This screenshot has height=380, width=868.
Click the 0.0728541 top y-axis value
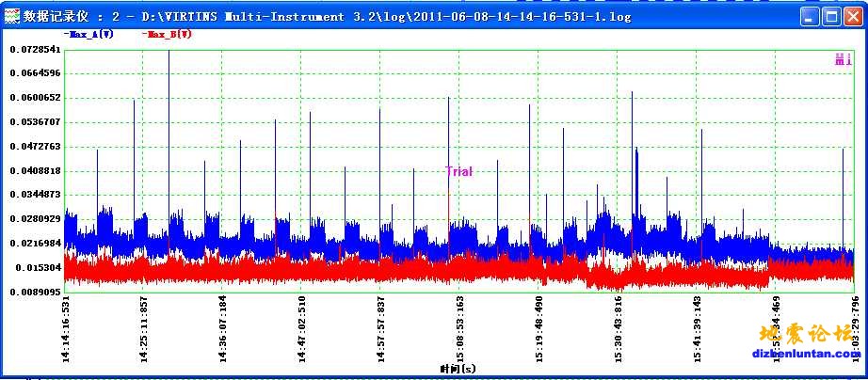click(x=35, y=49)
